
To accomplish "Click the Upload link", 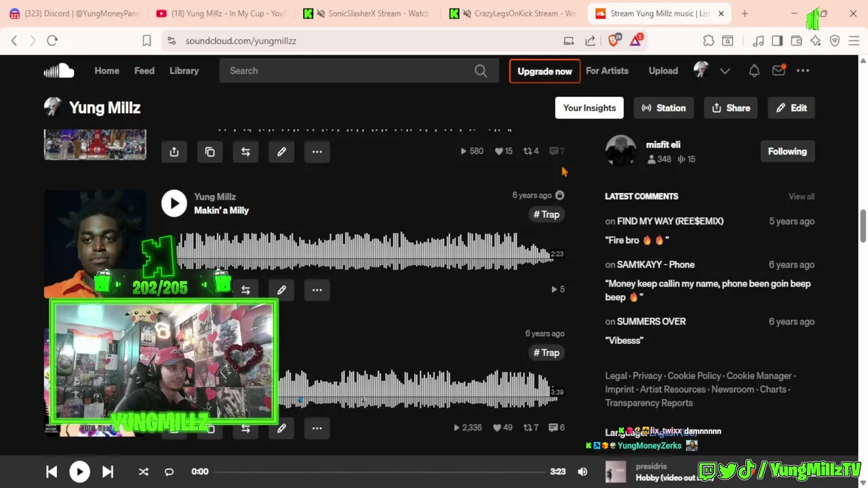I will point(663,70).
